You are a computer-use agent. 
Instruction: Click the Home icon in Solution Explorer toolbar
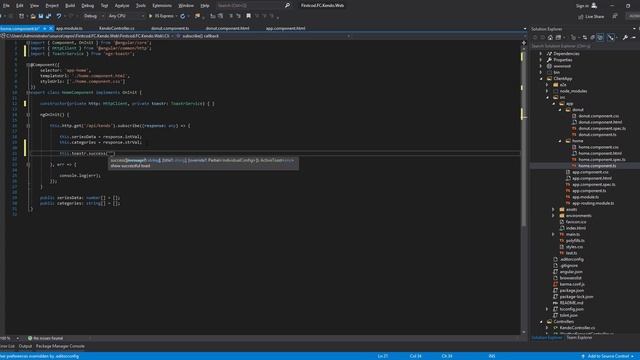pyautogui.click(x=550, y=38)
